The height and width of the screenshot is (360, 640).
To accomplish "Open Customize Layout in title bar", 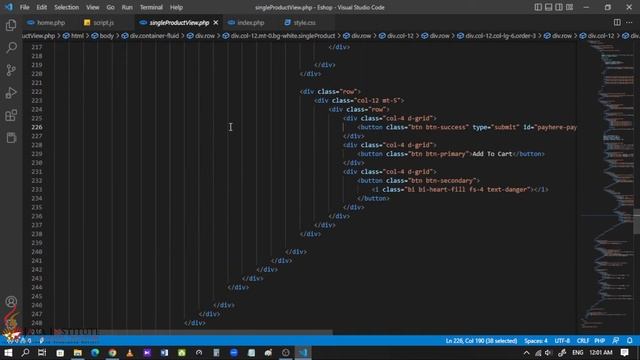I will tap(569, 7).
